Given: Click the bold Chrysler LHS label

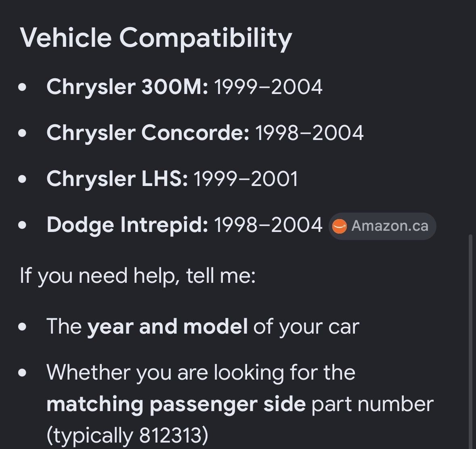Looking at the screenshot, I should (x=117, y=179).
